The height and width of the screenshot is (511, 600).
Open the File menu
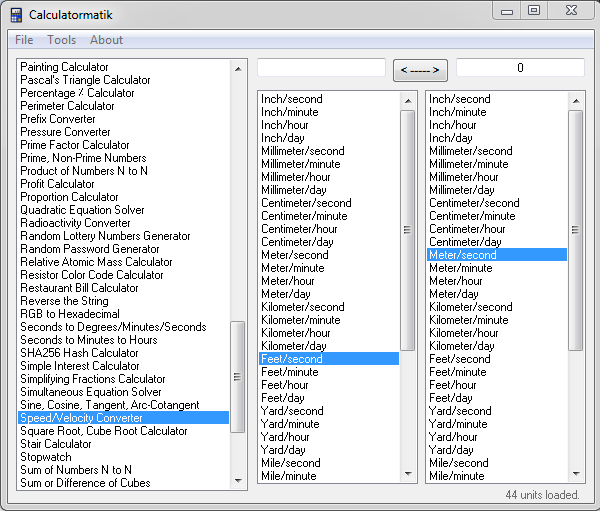pos(24,40)
